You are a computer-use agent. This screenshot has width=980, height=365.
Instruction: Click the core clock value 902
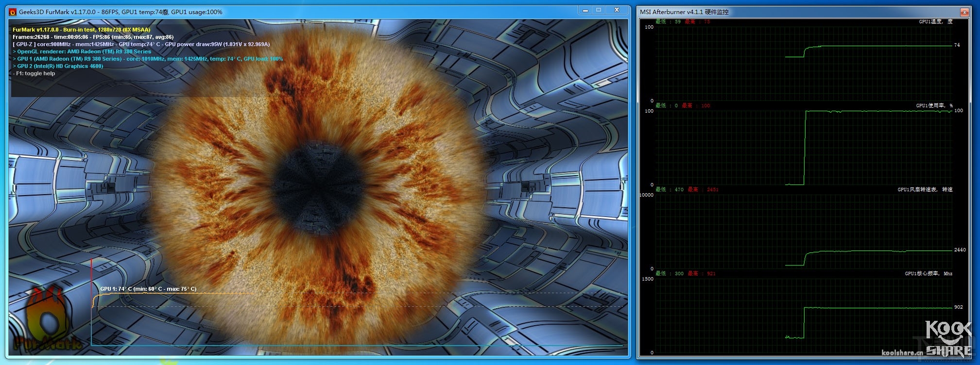(959, 307)
